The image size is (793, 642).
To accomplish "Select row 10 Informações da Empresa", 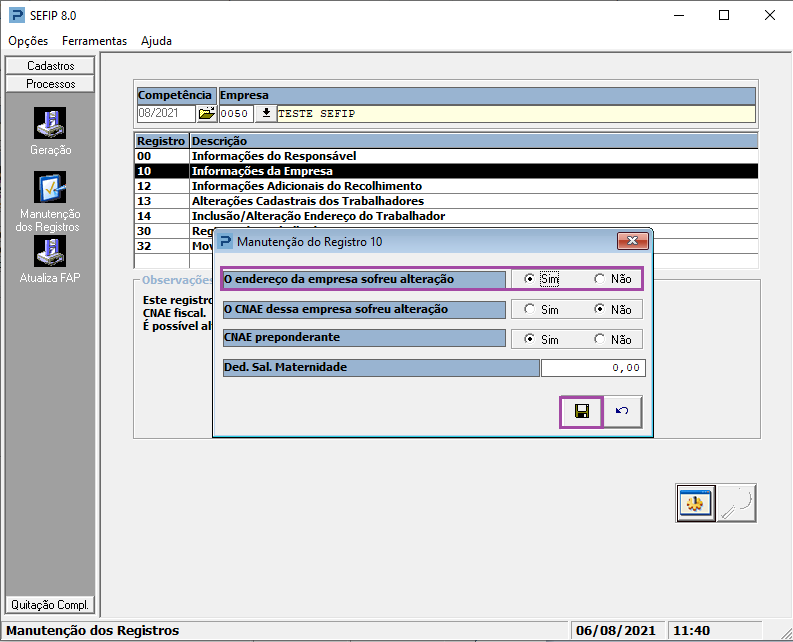I will (x=447, y=171).
